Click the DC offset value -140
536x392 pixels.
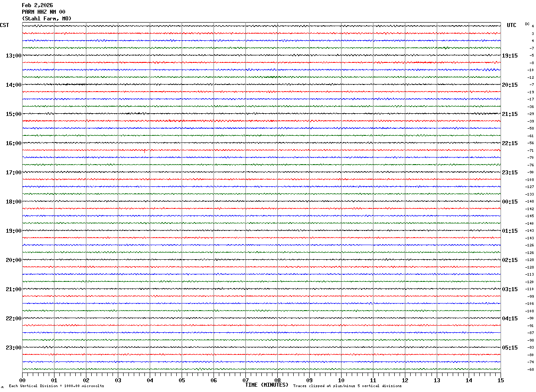tap(529, 223)
